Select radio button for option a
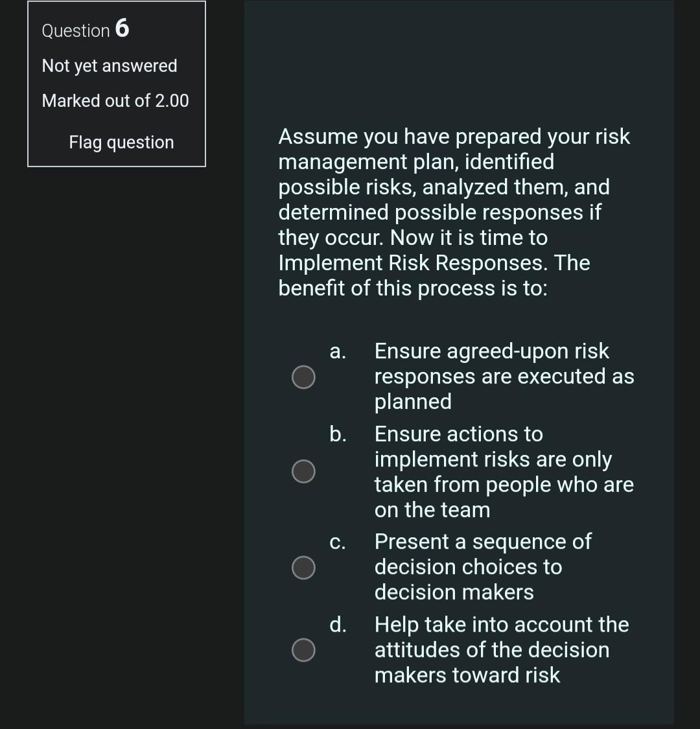The width and height of the screenshot is (700, 729). pyautogui.click(x=303, y=376)
